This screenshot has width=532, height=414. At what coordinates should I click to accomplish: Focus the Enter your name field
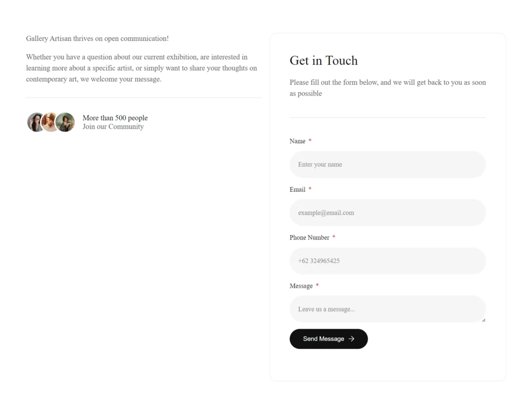tap(387, 164)
